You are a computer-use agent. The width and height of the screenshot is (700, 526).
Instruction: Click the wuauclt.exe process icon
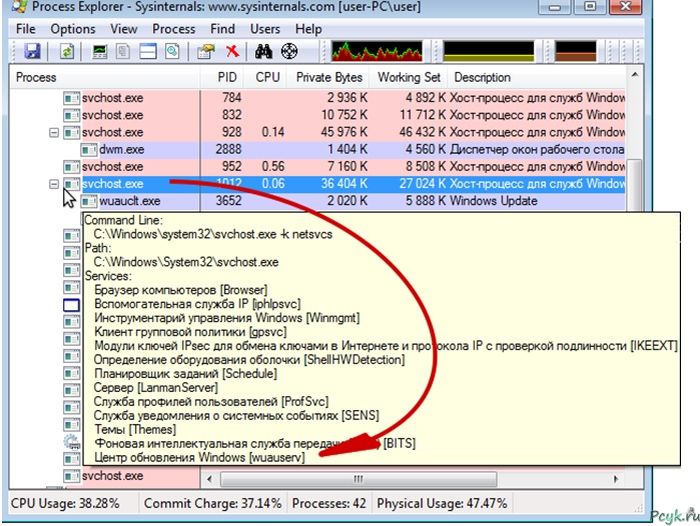pyautogui.click(x=88, y=201)
